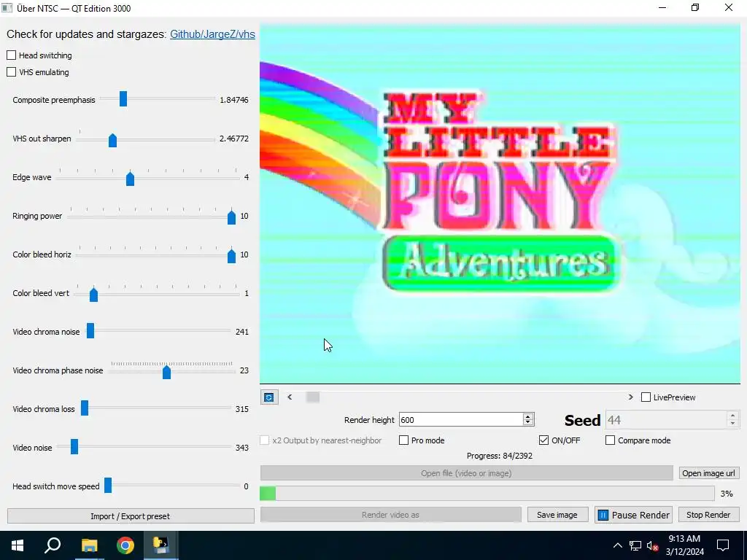Image resolution: width=747 pixels, height=560 pixels.
Task: Click the left arrow of frame scrollbar
Action: click(290, 397)
